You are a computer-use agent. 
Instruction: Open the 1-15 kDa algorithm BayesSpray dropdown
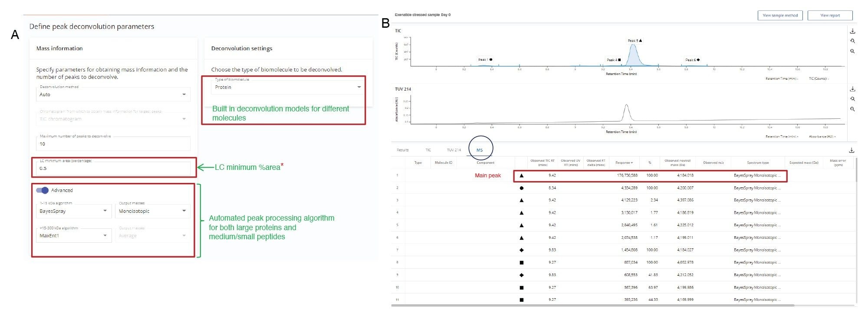pos(74,211)
